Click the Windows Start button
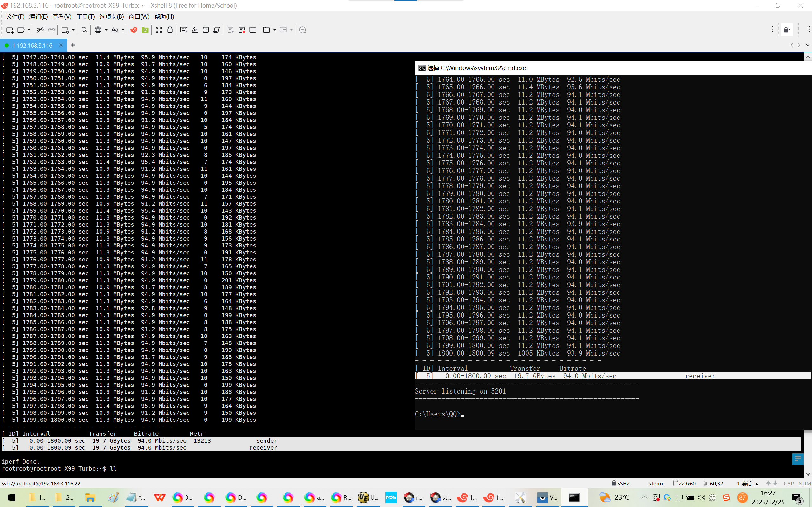The height and width of the screenshot is (507, 812). (x=11, y=497)
